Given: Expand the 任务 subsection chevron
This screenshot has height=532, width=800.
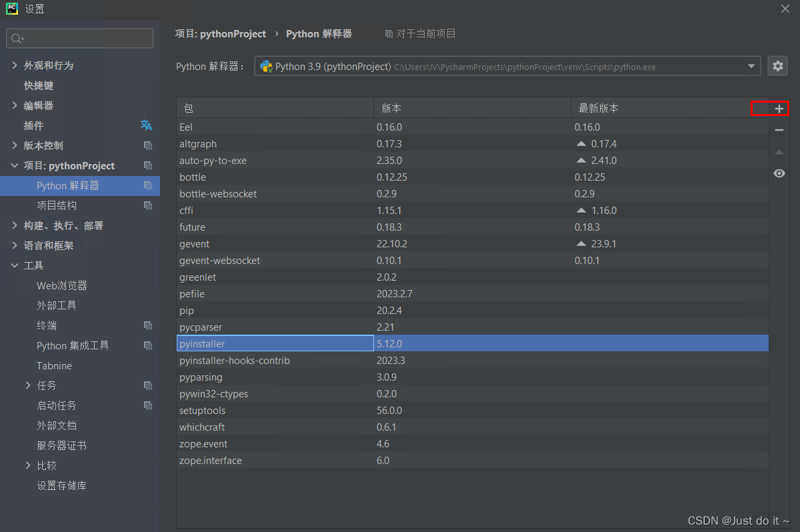Looking at the screenshot, I should 28,385.
